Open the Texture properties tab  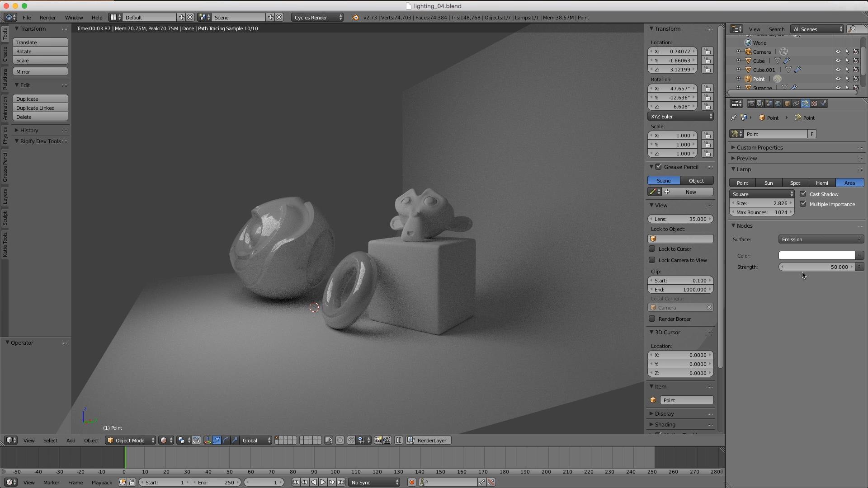click(x=814, y=103)
